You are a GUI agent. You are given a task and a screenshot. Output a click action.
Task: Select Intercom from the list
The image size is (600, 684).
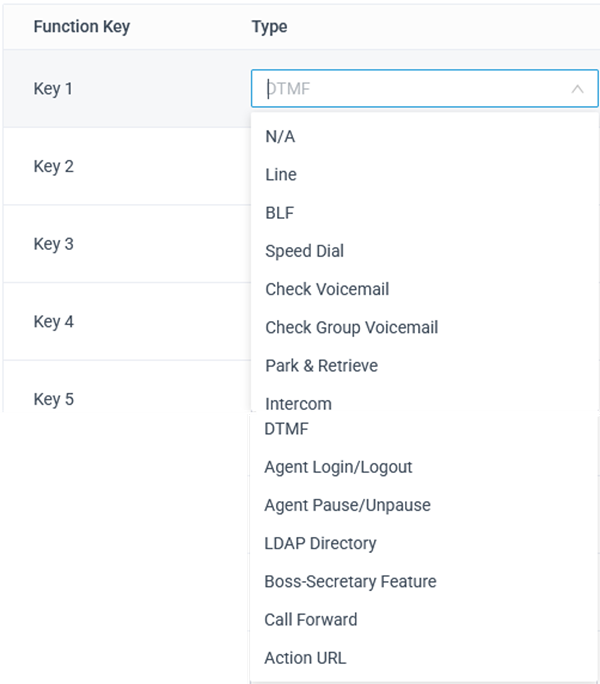click(298, 404)
